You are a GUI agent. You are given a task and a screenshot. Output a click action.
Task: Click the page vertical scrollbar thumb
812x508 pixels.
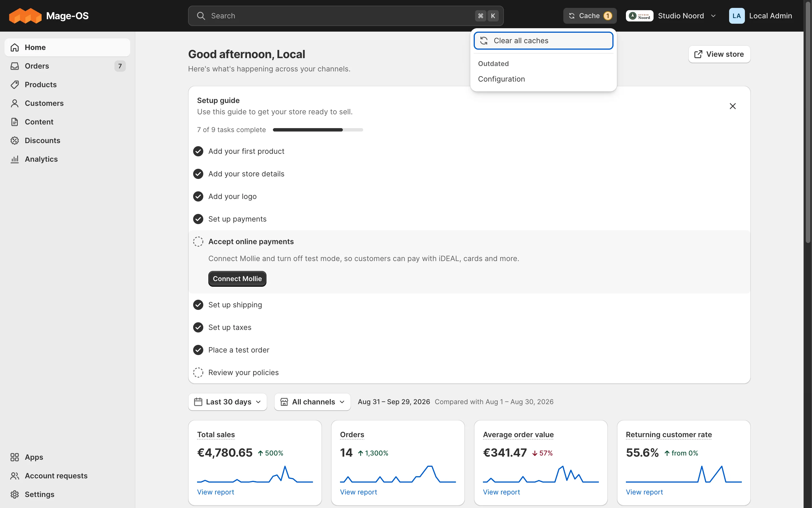point(808,122)
